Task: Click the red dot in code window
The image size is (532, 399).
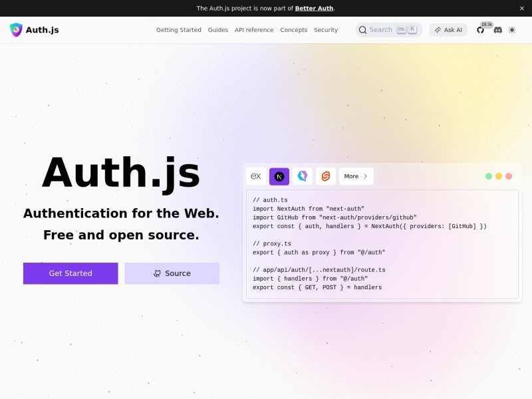Action: [509, 176]
